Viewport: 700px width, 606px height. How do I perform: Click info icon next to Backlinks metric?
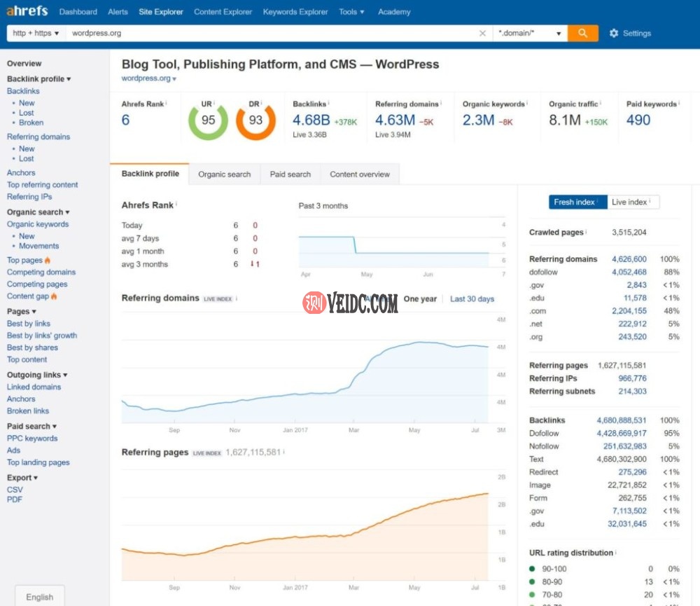(x=329, y=104)
